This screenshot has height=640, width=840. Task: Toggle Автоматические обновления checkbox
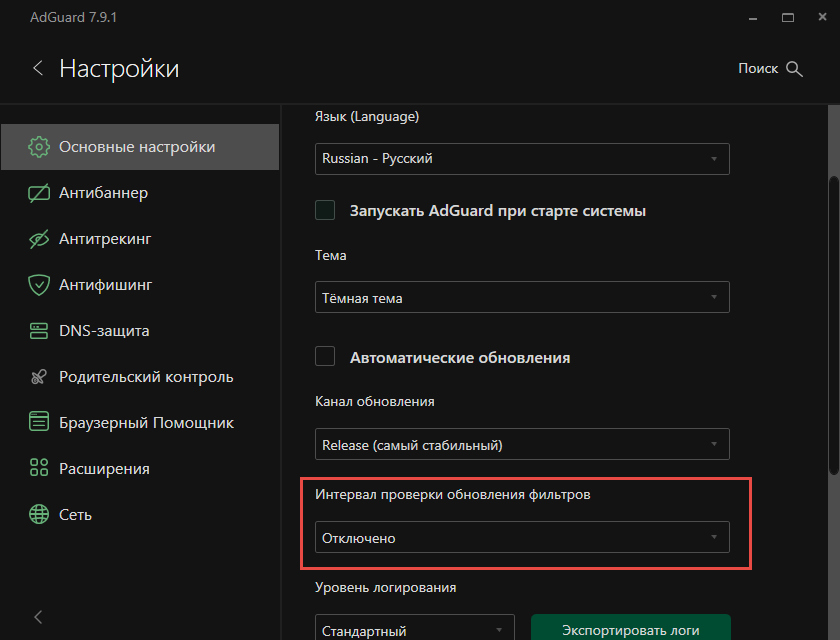coord(325,356)
